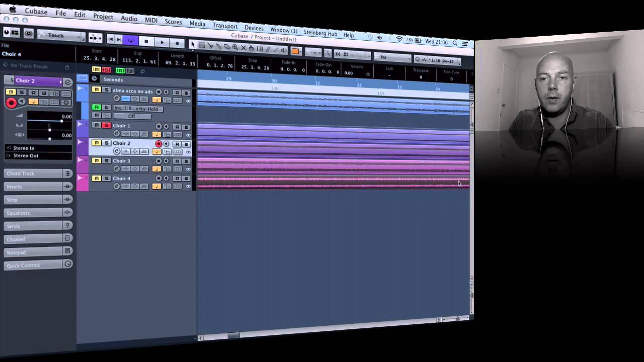Toggle Snap to Zero Crossing button
644x362 pixels.
coord(328,53)
